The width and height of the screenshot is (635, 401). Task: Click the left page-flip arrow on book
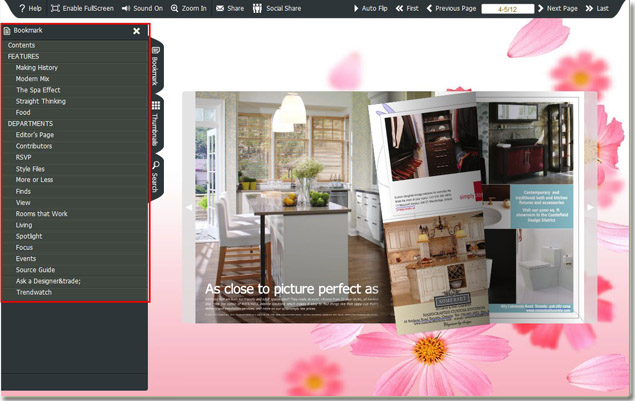(189, 207)
